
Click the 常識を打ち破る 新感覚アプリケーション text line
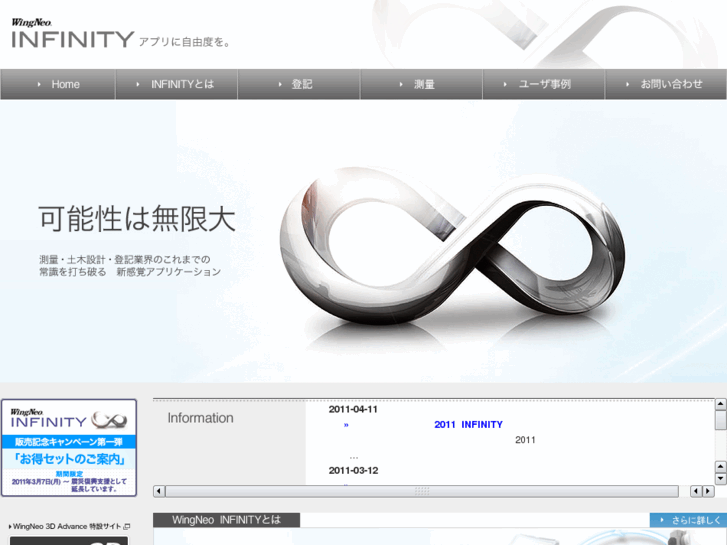click(130, 272)
